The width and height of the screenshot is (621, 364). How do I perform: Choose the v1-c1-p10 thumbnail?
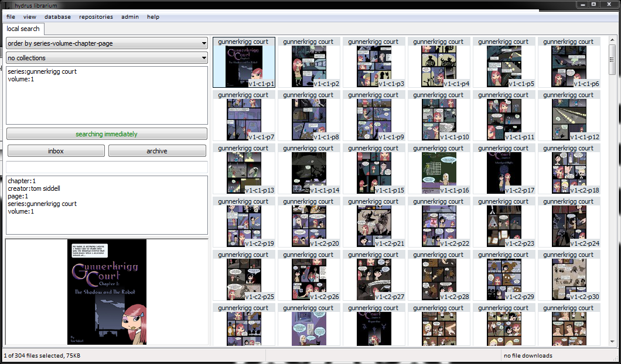point(439,115)
